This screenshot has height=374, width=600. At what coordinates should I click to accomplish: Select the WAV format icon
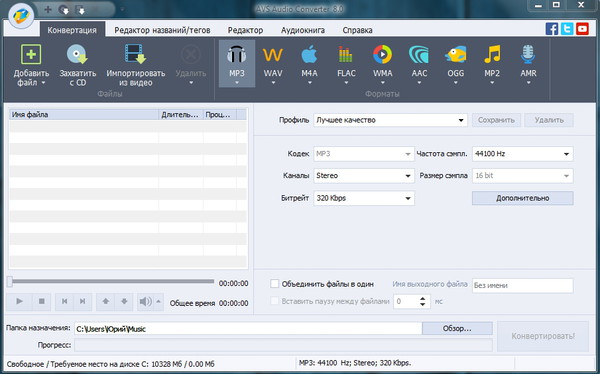[x=273, y=55]
